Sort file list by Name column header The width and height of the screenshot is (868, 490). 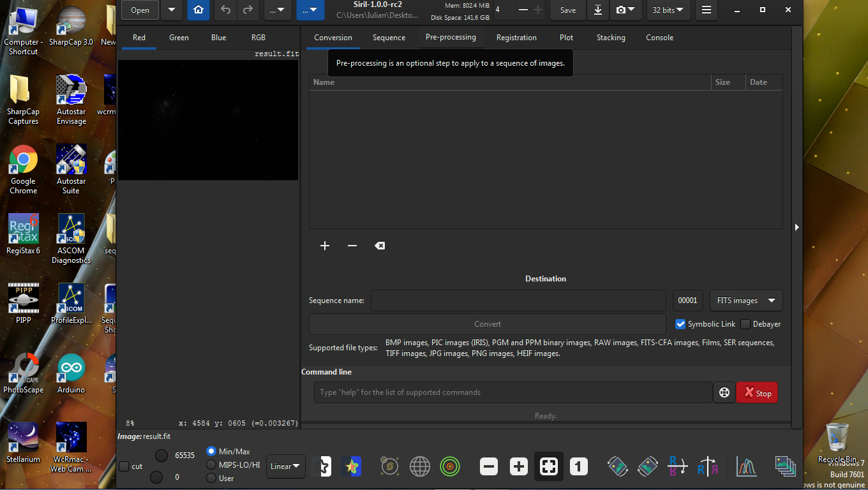510,82
